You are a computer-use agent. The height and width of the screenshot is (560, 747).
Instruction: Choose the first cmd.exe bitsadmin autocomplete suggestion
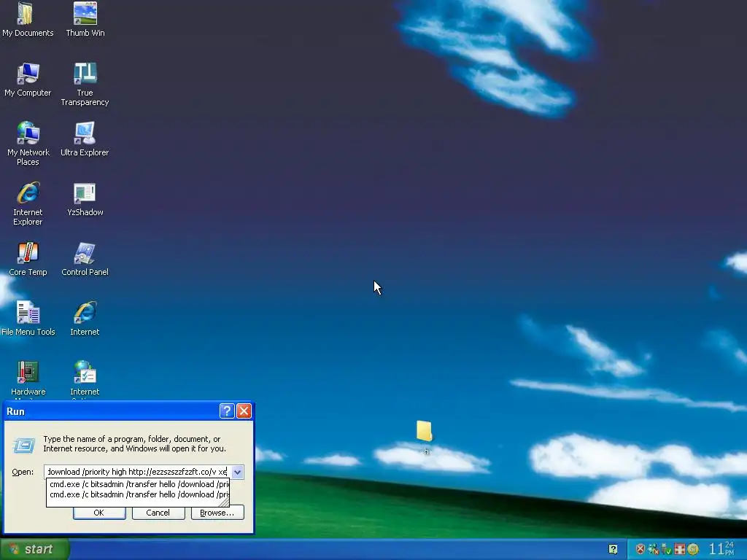coord(138,484)
